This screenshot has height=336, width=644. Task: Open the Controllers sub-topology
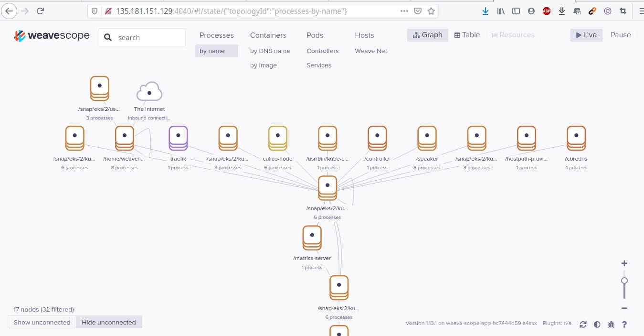(323, 51)
